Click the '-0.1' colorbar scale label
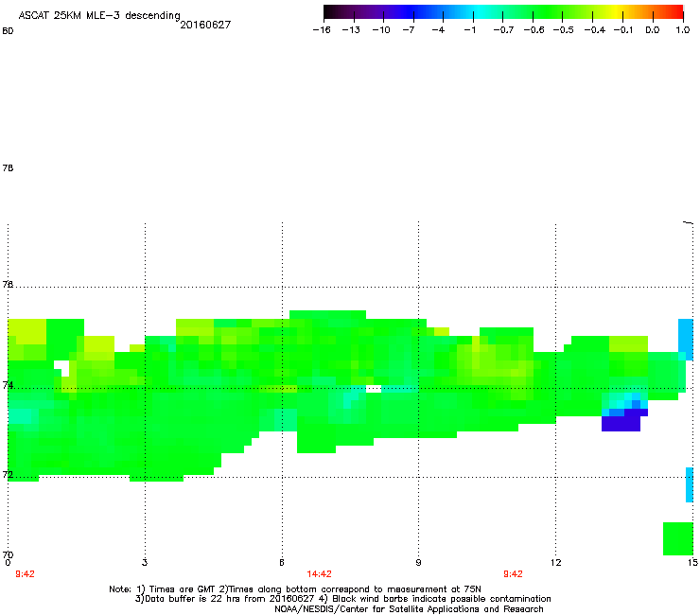Image resolution: width=700 pixels, height=615 pixels. click(623, 30)
